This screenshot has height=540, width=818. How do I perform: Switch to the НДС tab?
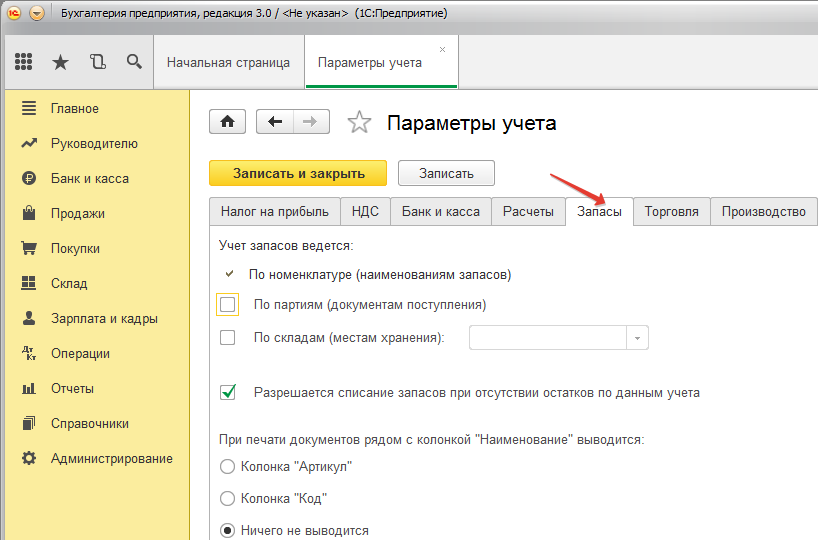pyautogui.click(x=365, y=212)
